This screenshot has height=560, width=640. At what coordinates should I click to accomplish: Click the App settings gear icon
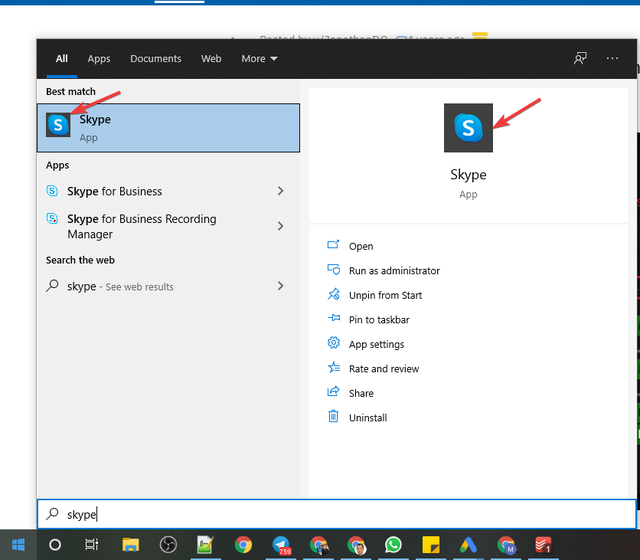coord(333,342)
